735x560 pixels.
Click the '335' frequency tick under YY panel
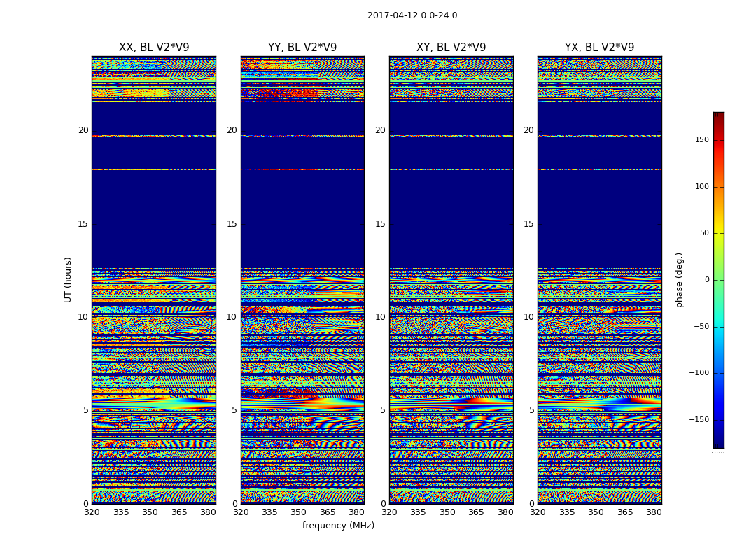[x=269, y=512]
